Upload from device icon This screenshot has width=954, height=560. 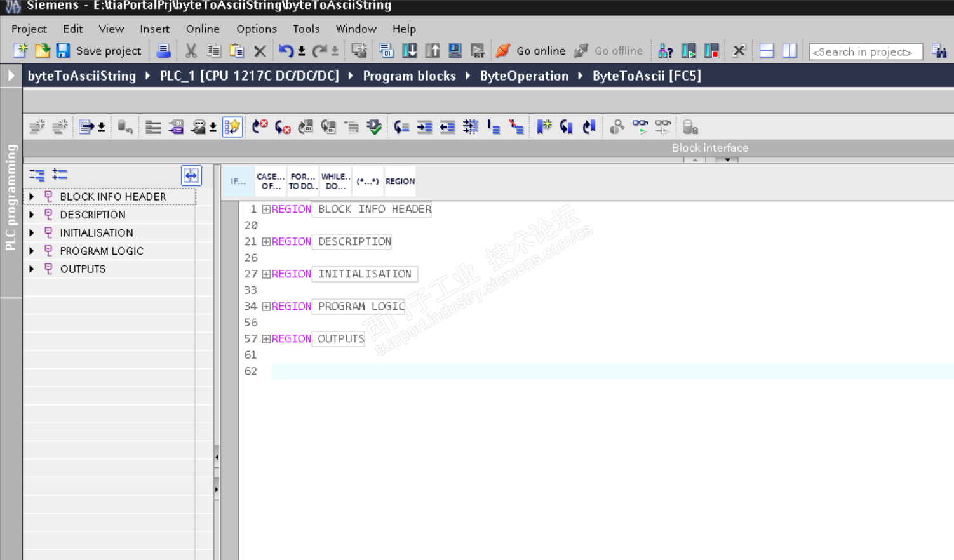pos(433,51)
